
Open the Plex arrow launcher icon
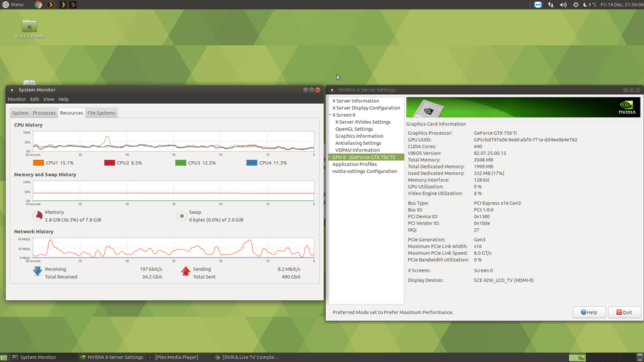click(x=72, y=5)
